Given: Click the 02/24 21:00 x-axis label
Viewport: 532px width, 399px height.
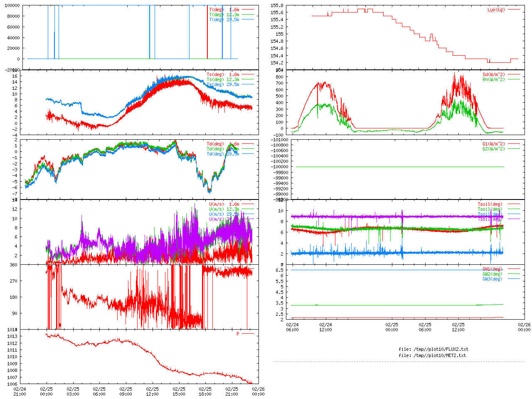Looking at the screenshot, I should pyautogui.click(x=20, y=392).
